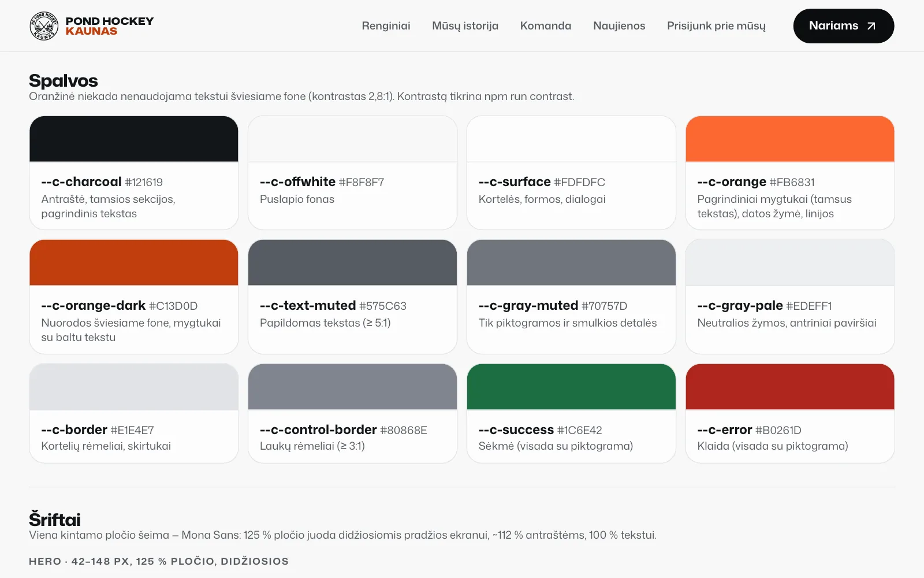Click the 'Puslapio fonas' description text

pos(297,199)
